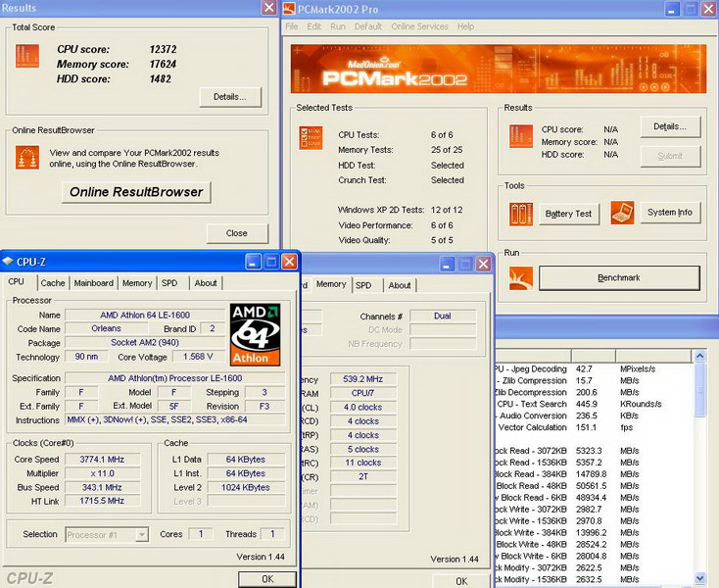Click the Package Socket AM2 (940) field

pos(145,343)
